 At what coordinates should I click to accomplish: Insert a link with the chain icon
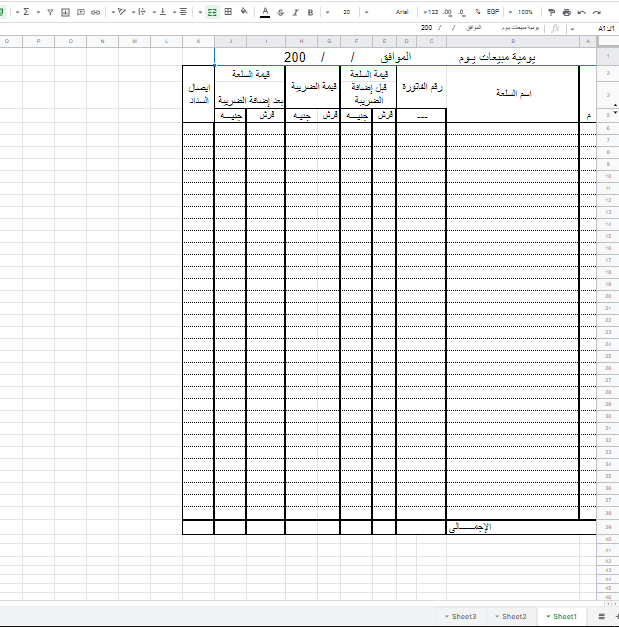95,12
